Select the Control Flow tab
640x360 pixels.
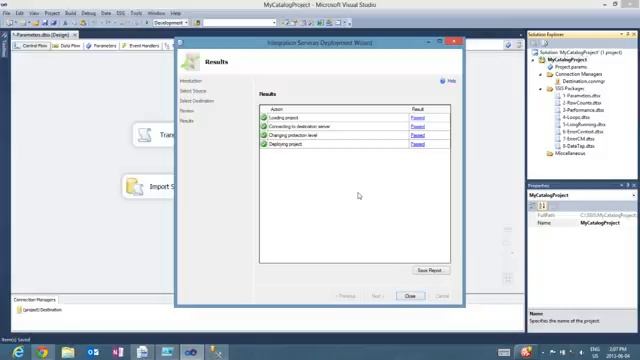[31, 46]
